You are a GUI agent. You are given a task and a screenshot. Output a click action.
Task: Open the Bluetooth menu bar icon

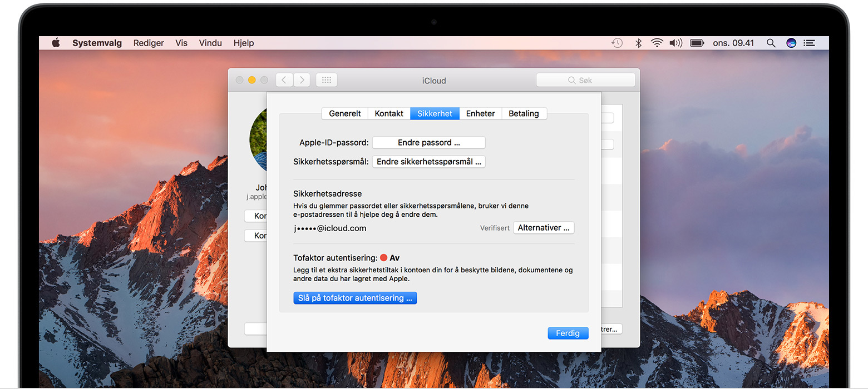tap(638, 43)
